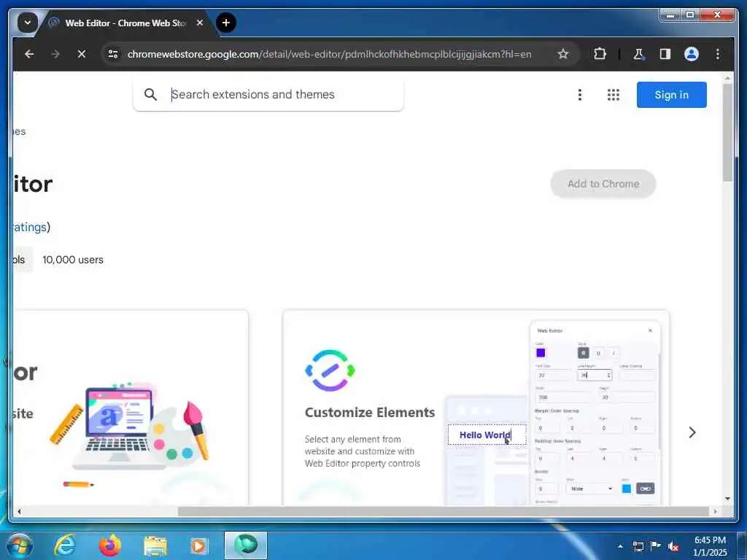Select the Web Editor - Chrome Web Store tab
The height and width of the screenshot is (560, 747).
click(126, 23)
